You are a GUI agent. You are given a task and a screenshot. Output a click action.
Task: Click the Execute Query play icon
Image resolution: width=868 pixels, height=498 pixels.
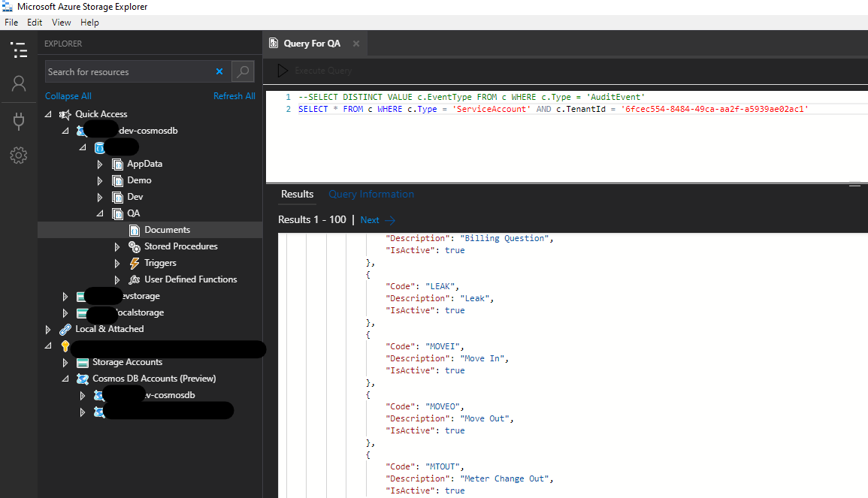[x=283, y=71]
